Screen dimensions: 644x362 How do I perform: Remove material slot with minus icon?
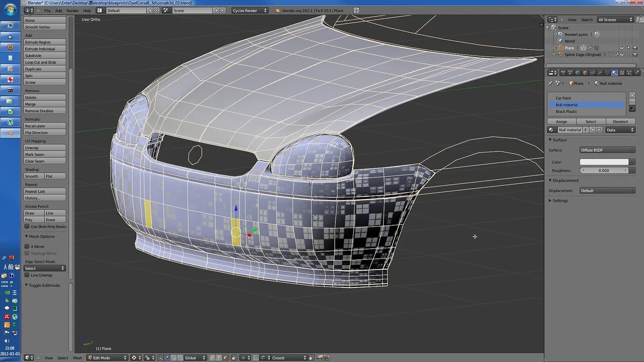click(x=632, y=102)
